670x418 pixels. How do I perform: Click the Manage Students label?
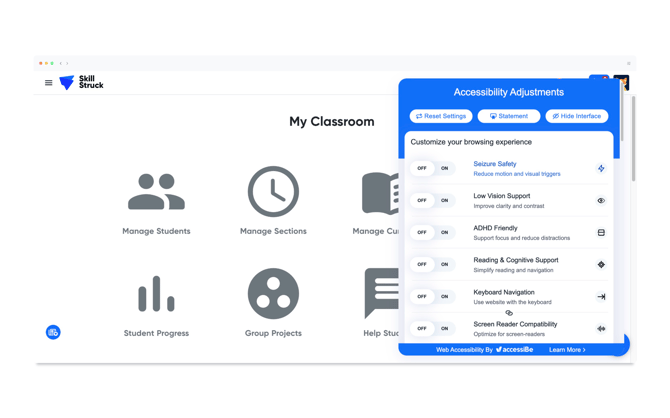coord(156,231)
